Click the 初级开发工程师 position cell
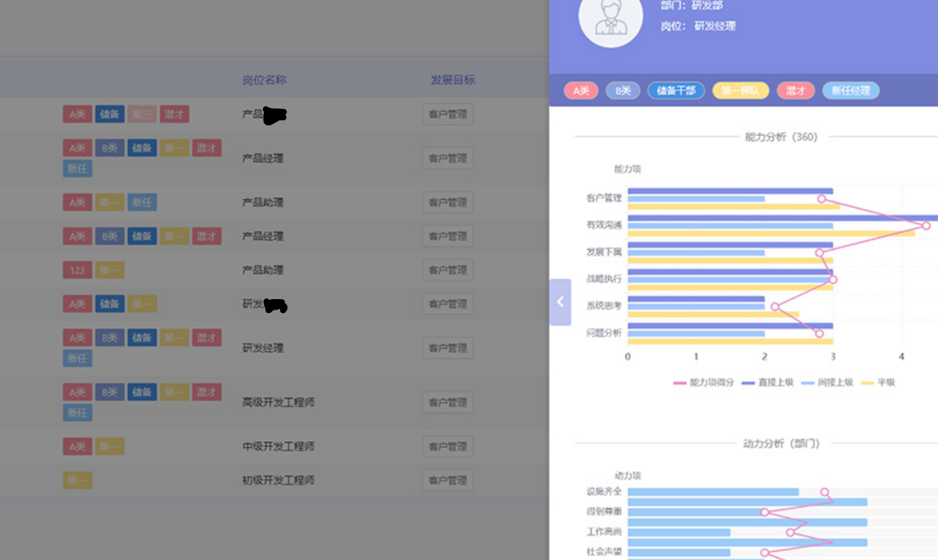 (278, 480)
